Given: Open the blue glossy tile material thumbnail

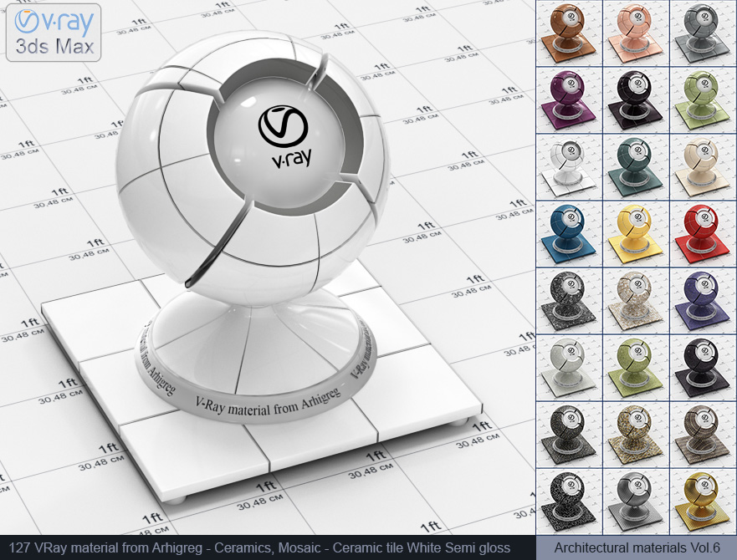Looking at the screenshot, I should (x=569, y=234).
